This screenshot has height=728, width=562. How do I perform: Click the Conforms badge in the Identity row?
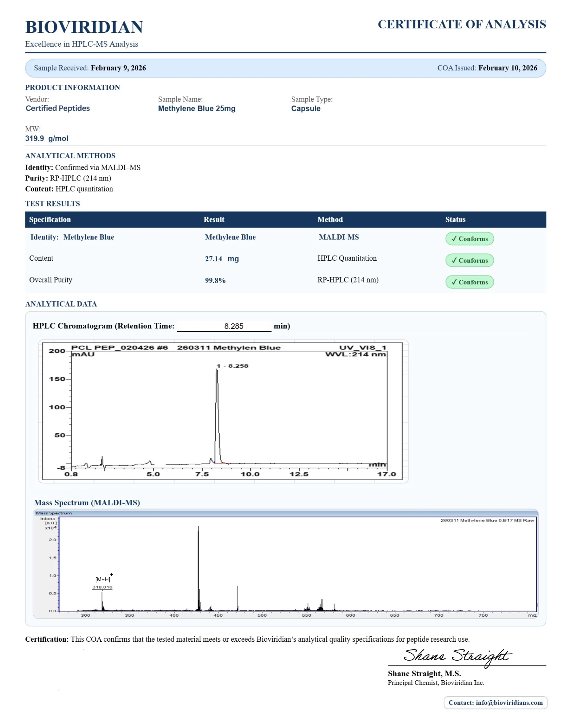[x=469, y=239]
